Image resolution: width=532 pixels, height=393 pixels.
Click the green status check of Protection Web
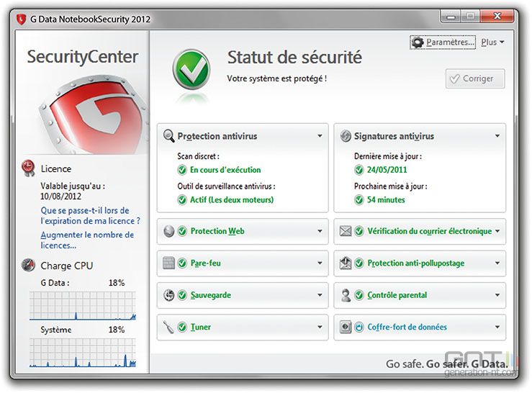tap(183, 231)
